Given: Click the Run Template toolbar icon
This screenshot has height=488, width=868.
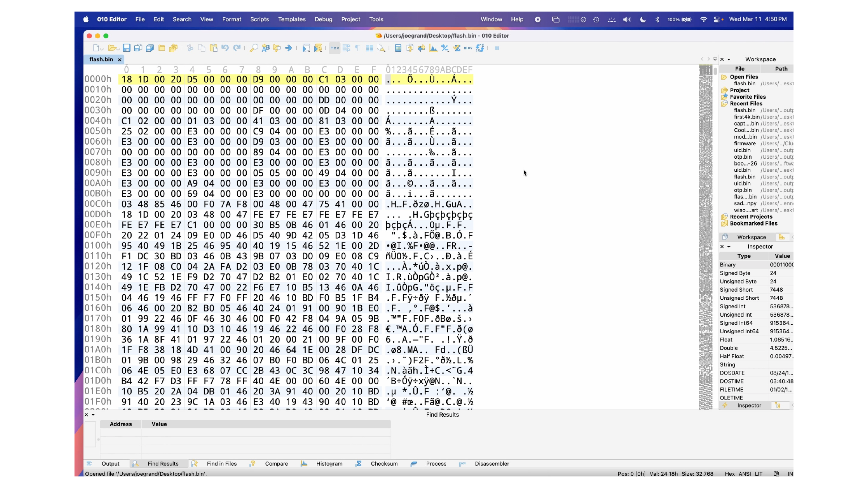Looking at the screenshot, I should [x=318, y=48].
